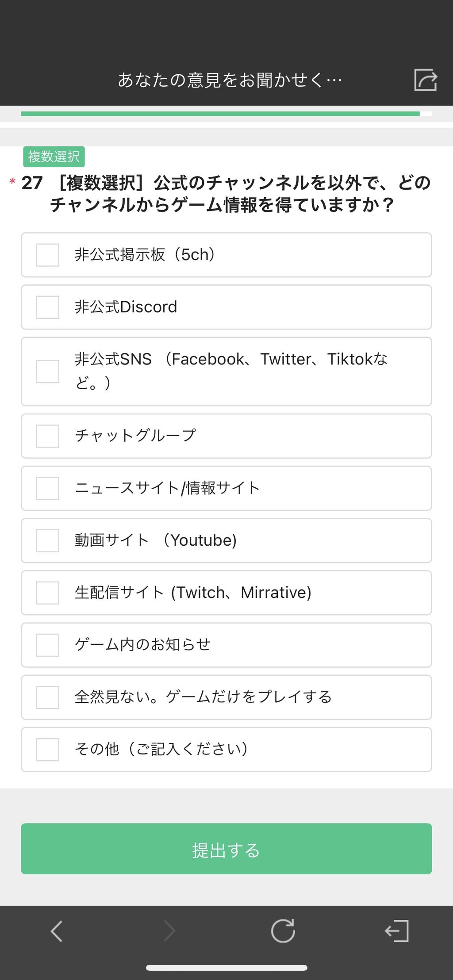This screenshot has height=980, width=453.
Task: Select the 非公式SNS checkbox
Action: (47, 371)
